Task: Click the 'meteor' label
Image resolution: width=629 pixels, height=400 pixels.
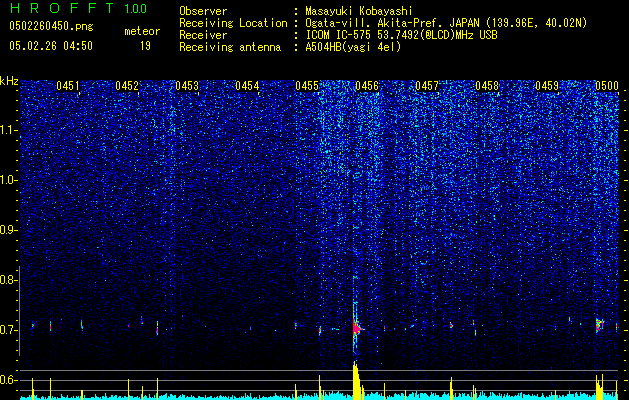Action: coord(142,31)
